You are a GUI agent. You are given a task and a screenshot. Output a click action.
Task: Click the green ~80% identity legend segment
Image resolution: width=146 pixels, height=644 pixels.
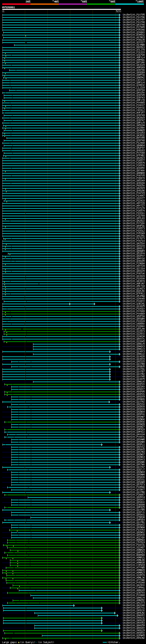[101, 4]
